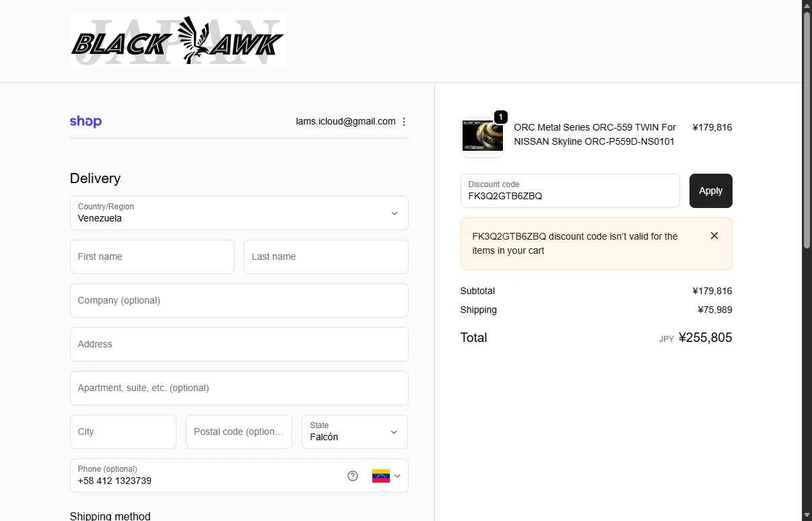The image size is (812, 521).
Task: Click the ORC clutch product thumbnail
Action: pyautogui.click(x=483, y=135)
